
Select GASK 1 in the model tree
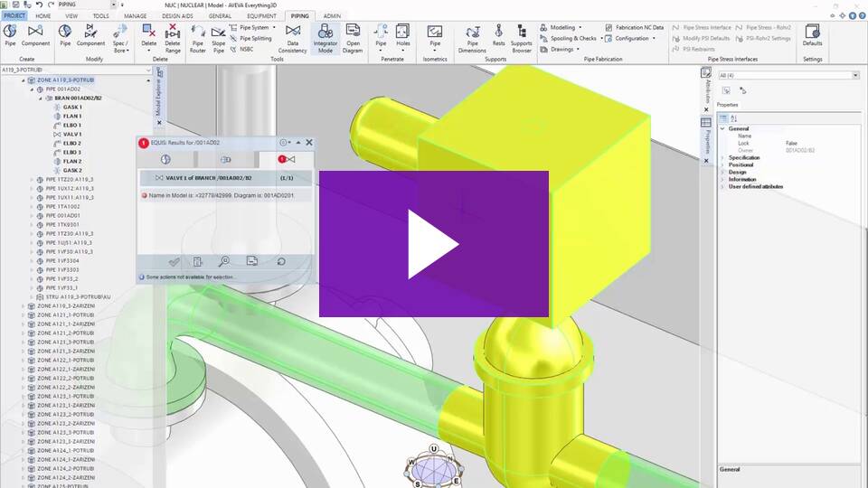72,108
